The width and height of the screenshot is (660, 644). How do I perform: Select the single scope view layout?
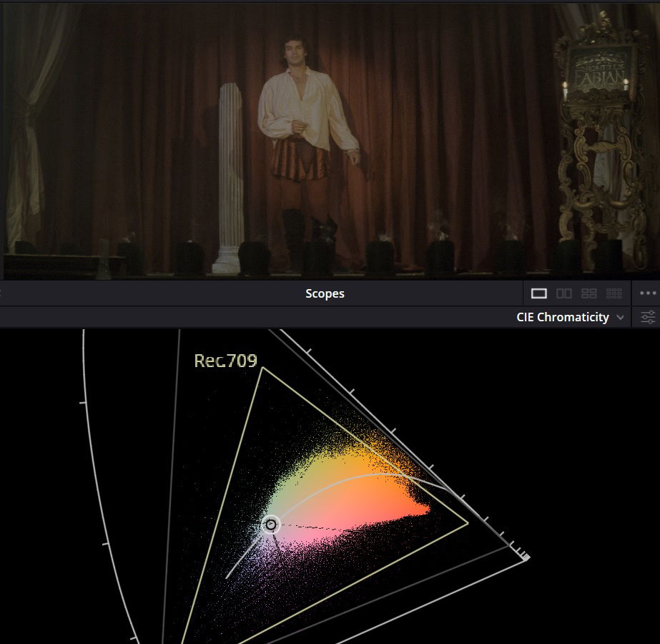tap(538, 293)
